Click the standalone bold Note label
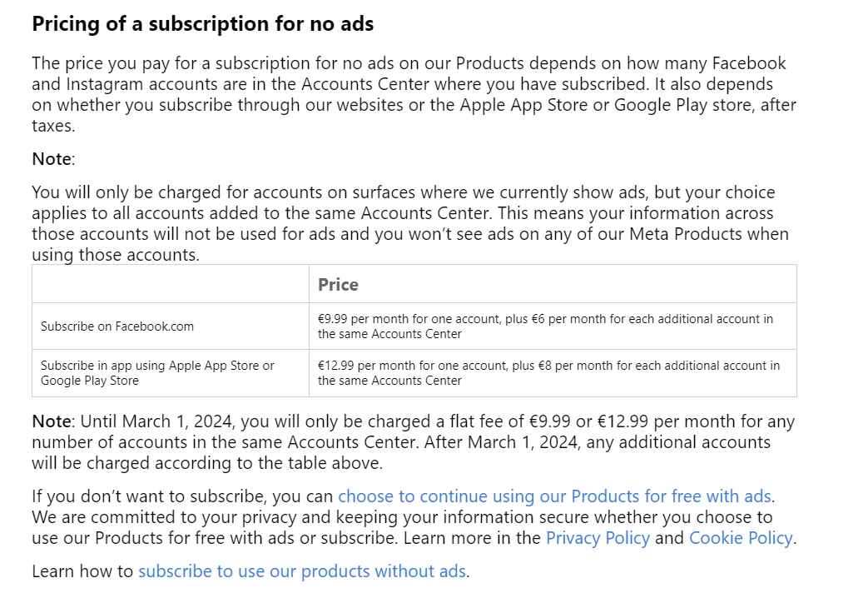 point(52,159)
